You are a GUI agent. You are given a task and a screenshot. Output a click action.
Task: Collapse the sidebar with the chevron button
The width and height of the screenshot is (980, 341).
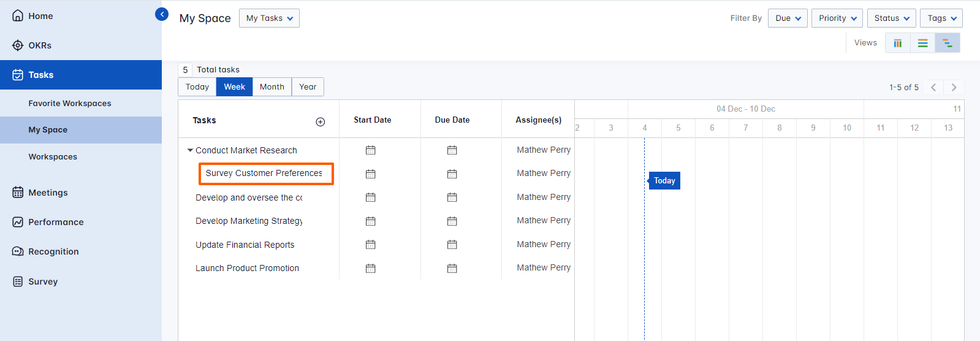[162, 14]
